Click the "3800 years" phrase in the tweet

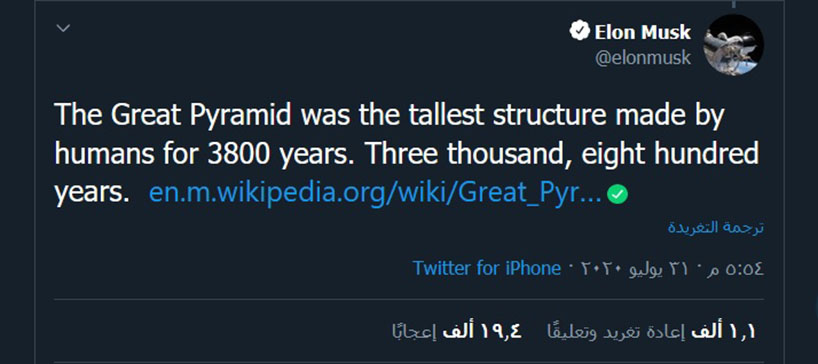(x=282, y=155)
